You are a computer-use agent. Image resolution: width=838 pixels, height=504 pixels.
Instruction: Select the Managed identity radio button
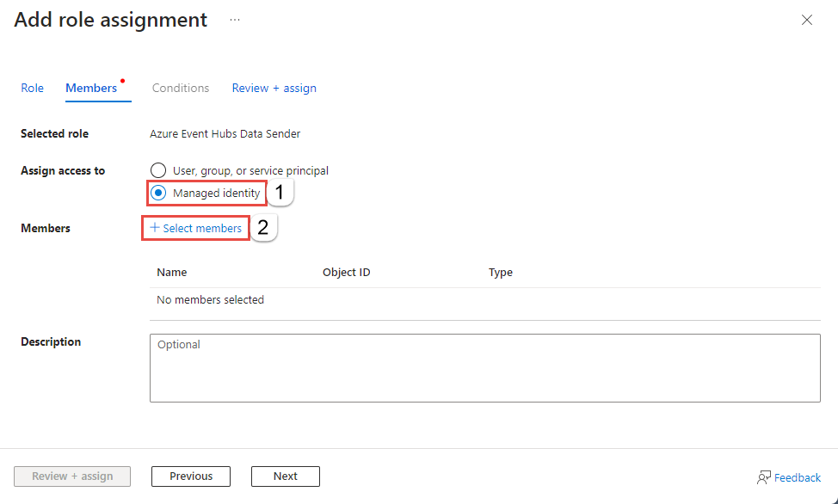[x=158, y=193]
